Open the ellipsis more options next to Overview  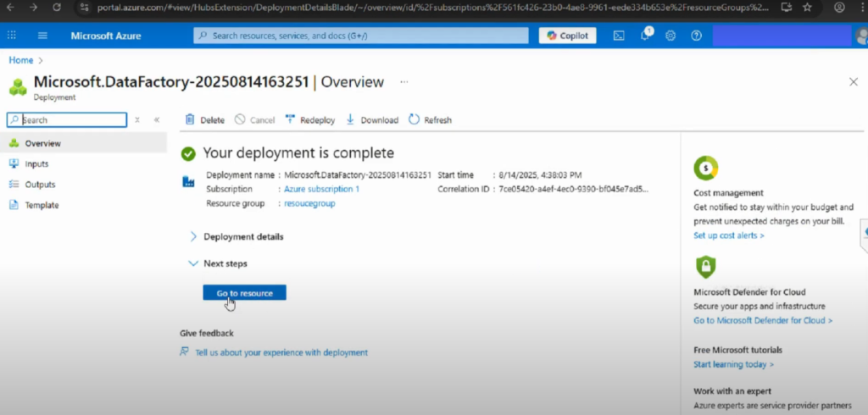click(x=404, y=82)
